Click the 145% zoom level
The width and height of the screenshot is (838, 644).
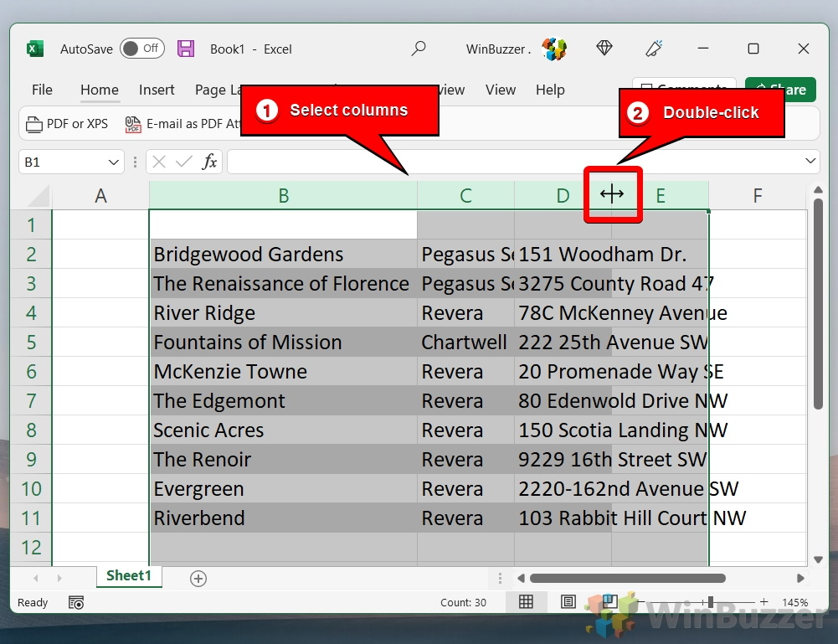point(794,602)
